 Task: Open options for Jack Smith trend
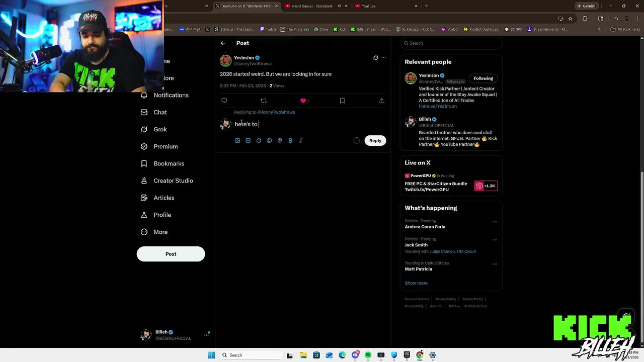(x=495, y=240)
